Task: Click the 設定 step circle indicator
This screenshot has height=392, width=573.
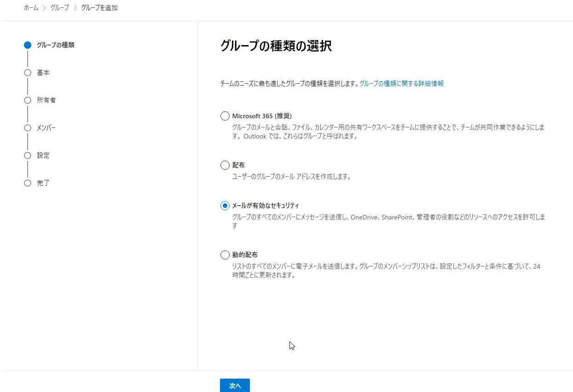Action: click(x=28, y=156)
